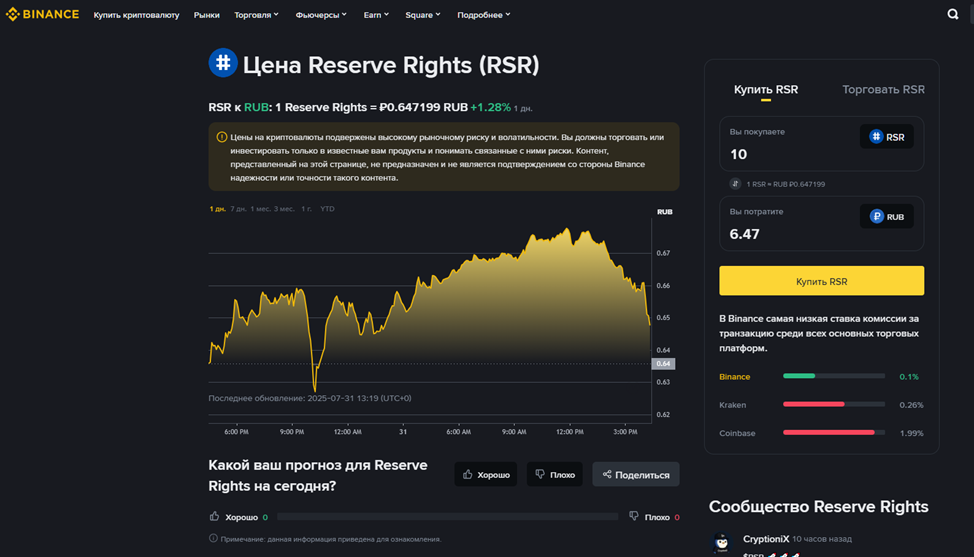Open Рынки in top navigation
974x557 pixels.
[x=206, y=15]
